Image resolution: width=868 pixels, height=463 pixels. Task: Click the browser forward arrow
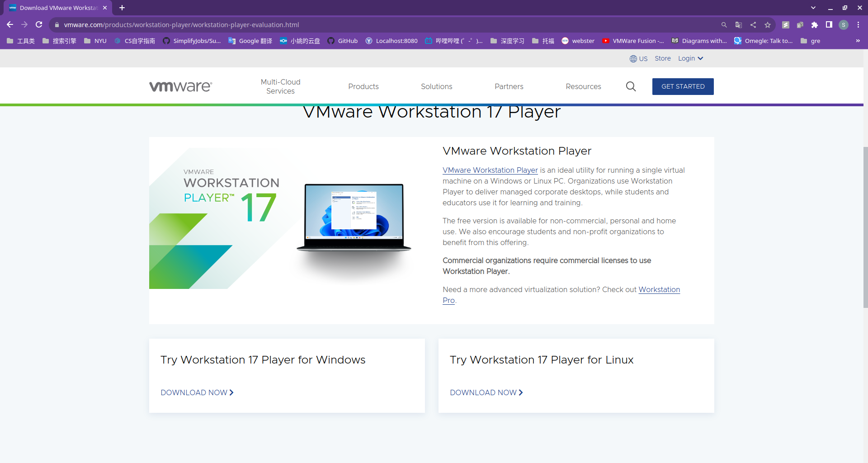[x=24, y=25]
